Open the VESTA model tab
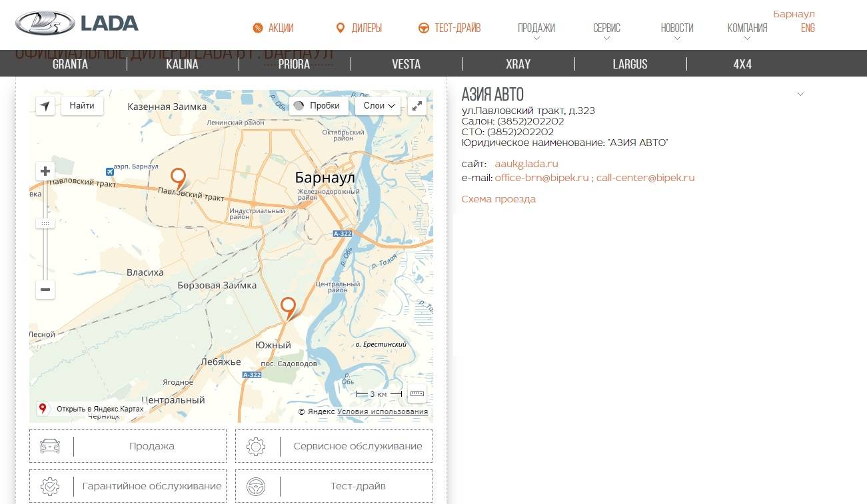This screenshot has height=504, width=867. (406, 65)
